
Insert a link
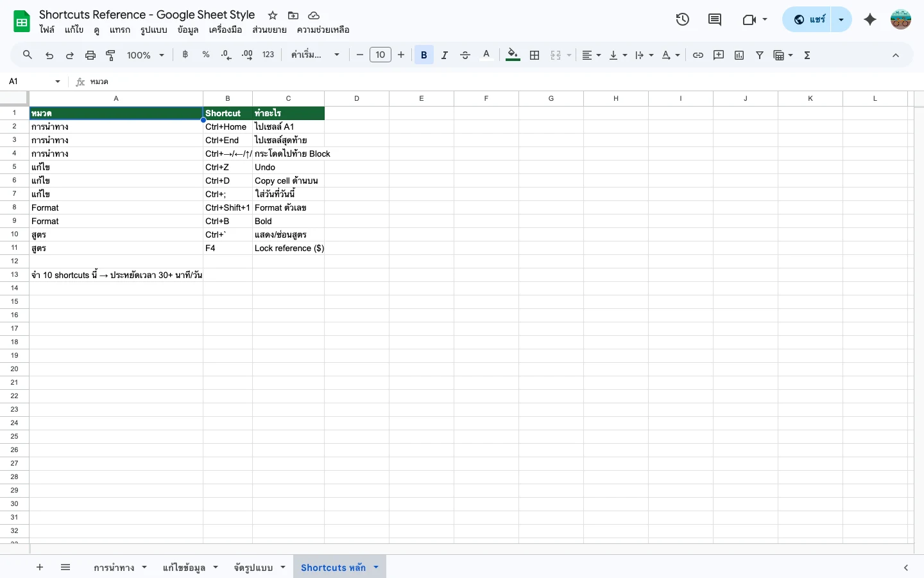pos(698,55)
